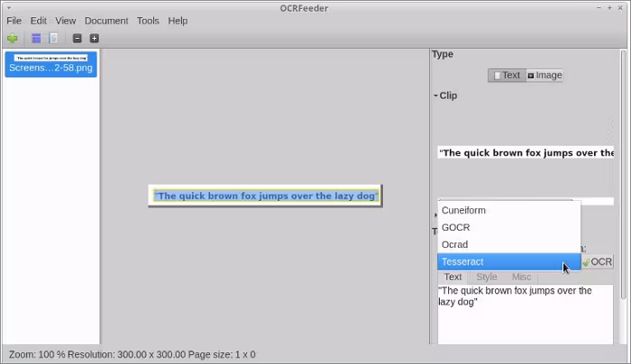Switch to the Misc tab
This screenshot has height=364, width=631.
(522, 277)
